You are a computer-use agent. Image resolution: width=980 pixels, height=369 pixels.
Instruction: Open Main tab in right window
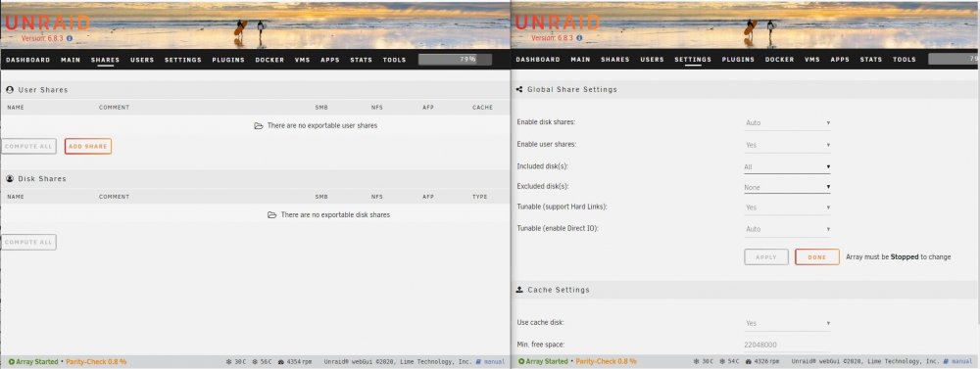[580, 60]
